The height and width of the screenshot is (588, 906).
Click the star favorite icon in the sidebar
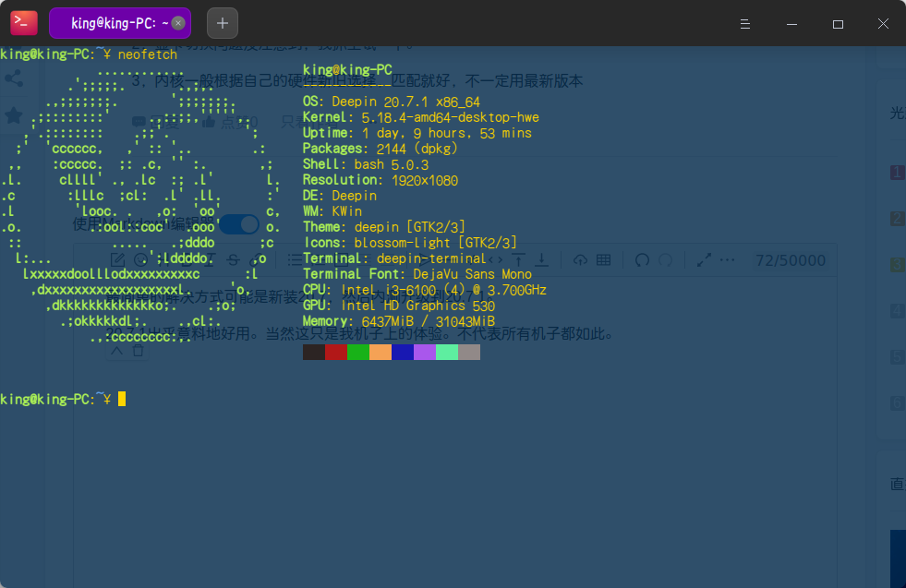15,114
